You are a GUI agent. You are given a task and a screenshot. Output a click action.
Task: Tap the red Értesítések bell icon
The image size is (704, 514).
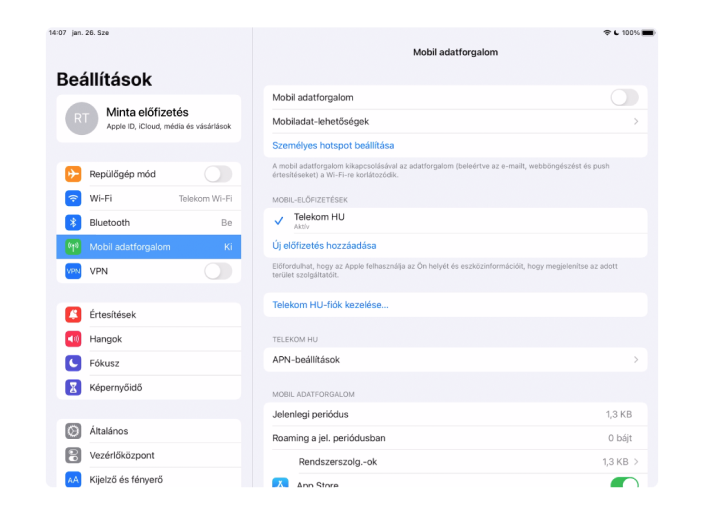(x=73, y=315)
